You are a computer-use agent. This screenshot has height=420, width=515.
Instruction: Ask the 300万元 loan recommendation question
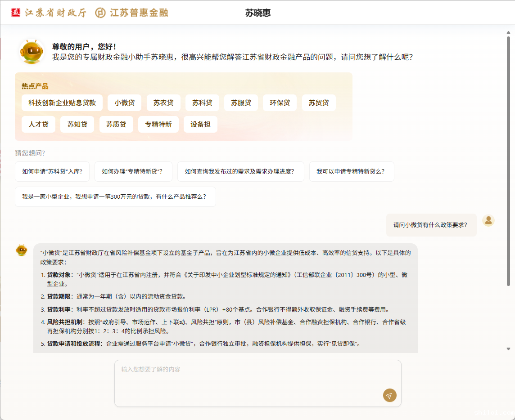pyautogui.click(x=115, y=197)
